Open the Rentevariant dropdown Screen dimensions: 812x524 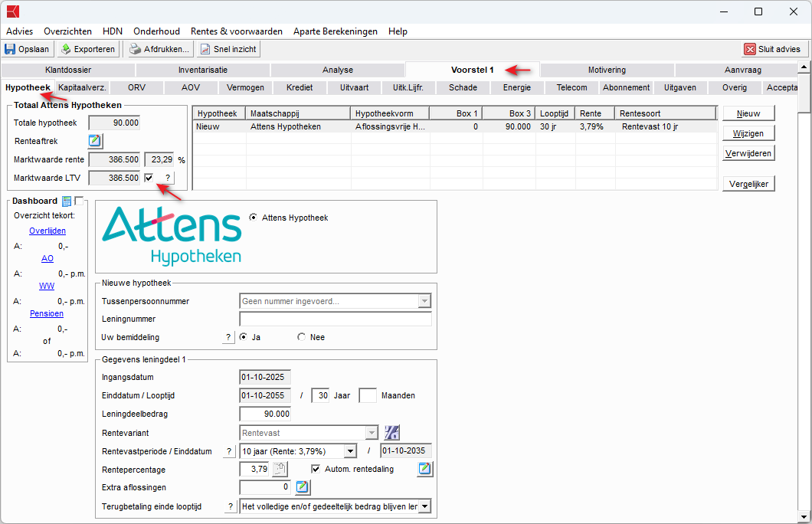pos(372,432)
